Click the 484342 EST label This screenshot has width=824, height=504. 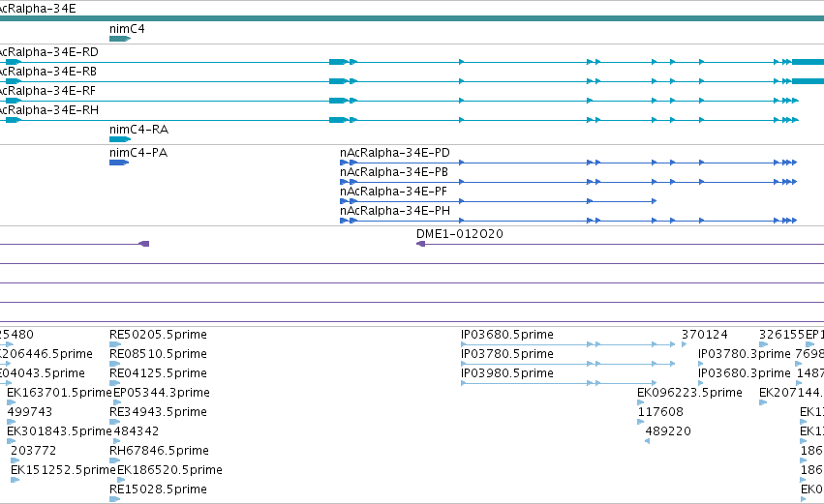[x=137, y=431]
